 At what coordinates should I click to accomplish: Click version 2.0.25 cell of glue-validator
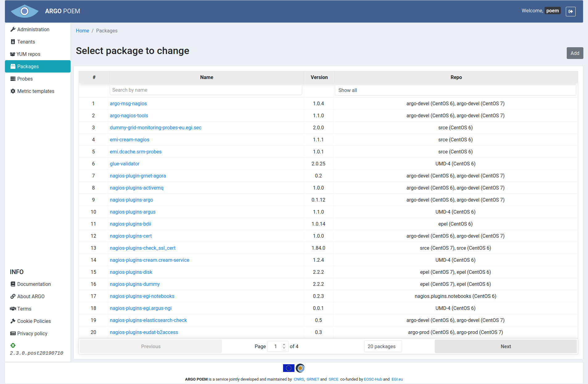[x=318, y=164]
